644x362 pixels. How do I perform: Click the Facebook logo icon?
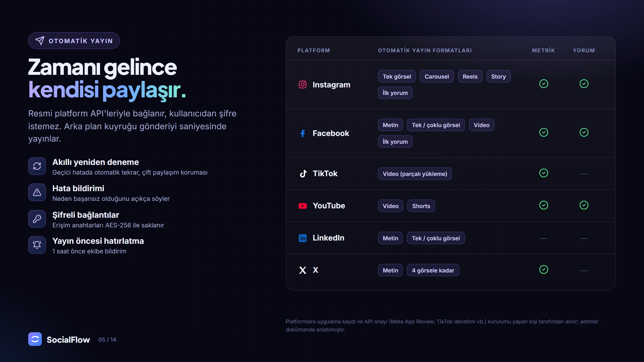click(x=303, y=133)
